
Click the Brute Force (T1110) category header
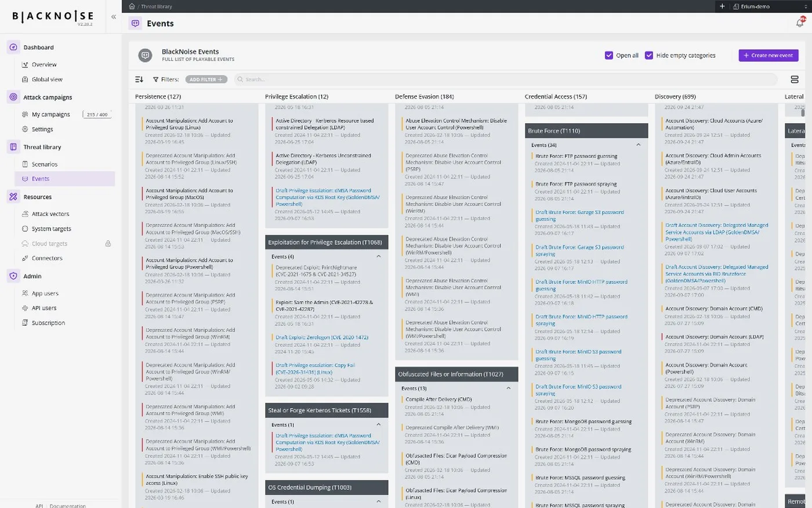tap(586, 131)
